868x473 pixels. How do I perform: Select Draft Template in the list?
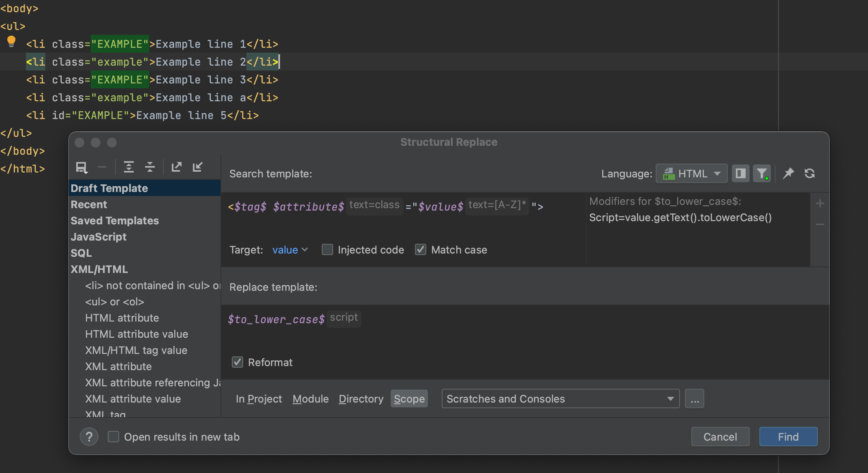(x=145, y=188)
